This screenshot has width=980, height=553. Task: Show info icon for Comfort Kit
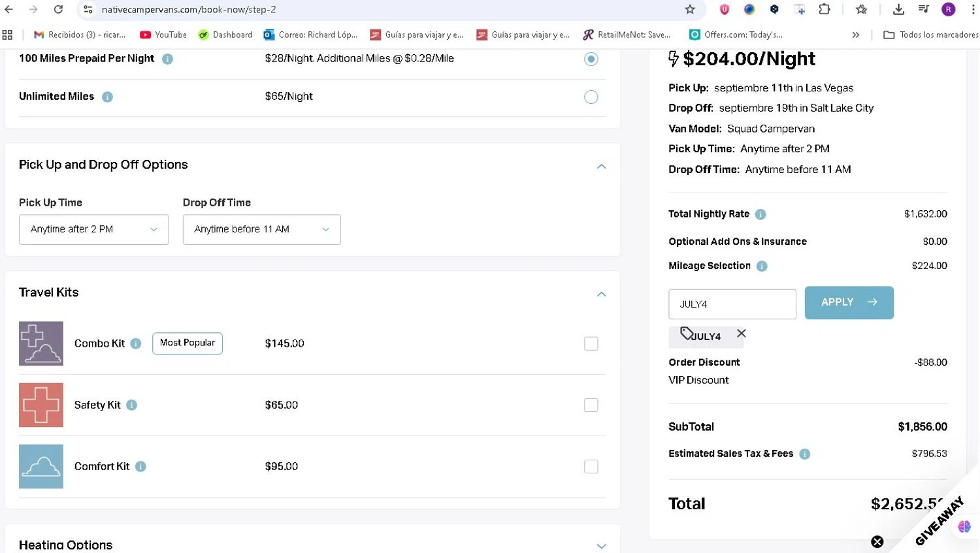[140, 466]
